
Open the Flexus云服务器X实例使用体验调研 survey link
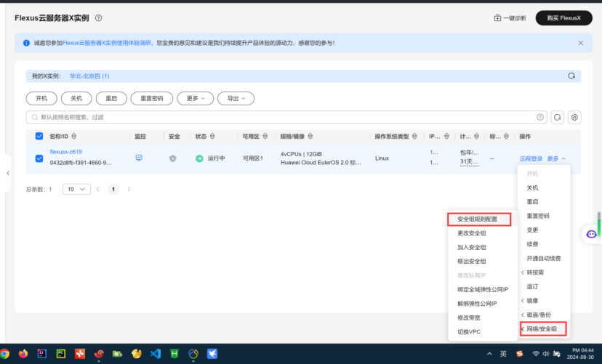[x=107, y=43]
